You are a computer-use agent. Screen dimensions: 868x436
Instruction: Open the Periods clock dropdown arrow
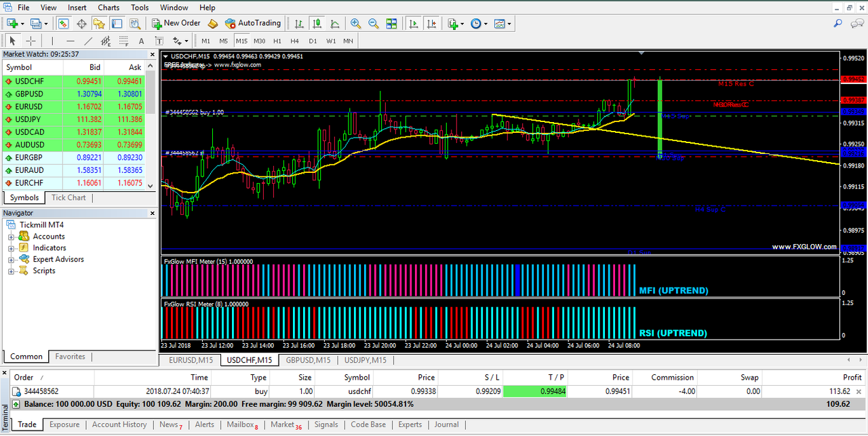486,23
